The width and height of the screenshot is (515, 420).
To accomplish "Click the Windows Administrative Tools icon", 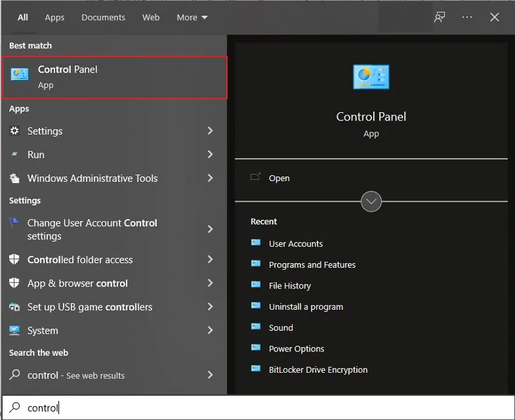I will coord(13,178).
